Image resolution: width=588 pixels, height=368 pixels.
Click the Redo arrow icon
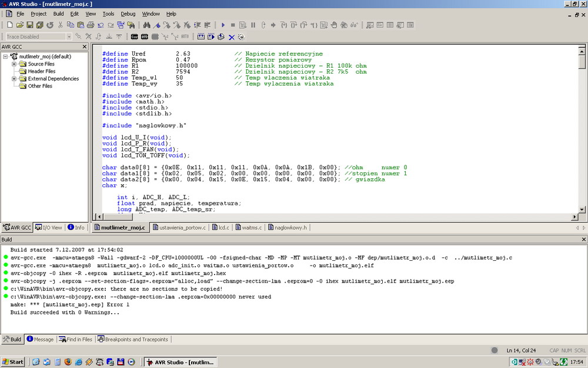(x=111, y=25)
